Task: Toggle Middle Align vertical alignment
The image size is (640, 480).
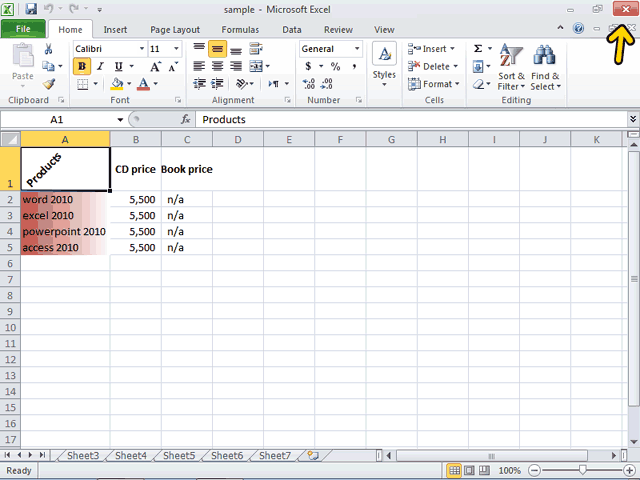Action: (x=217, y=49)
